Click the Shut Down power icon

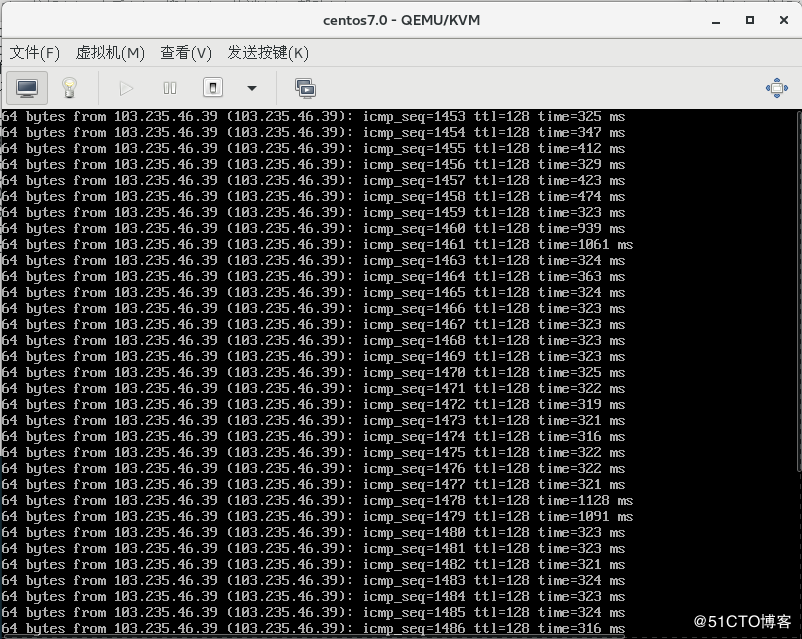(213, 88)
